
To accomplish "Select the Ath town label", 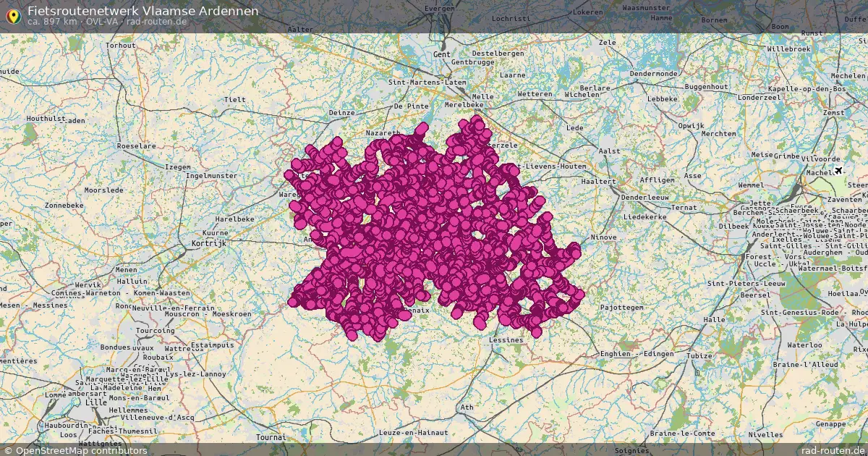I will 467,408.
